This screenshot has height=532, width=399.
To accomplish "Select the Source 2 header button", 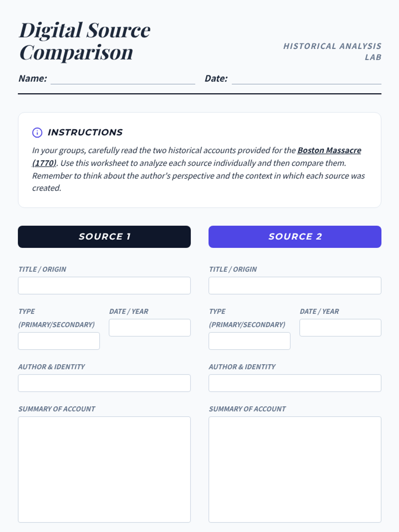I will point(295,237).
